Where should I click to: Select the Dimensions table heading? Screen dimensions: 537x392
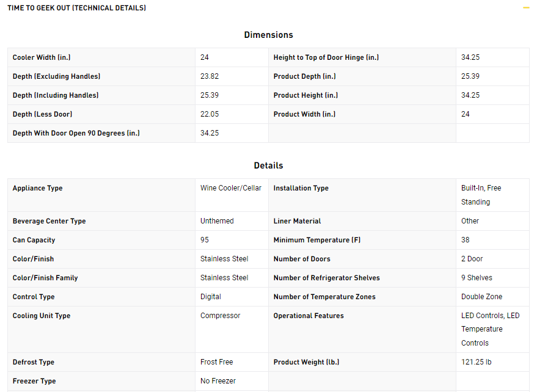pos(268,35)
